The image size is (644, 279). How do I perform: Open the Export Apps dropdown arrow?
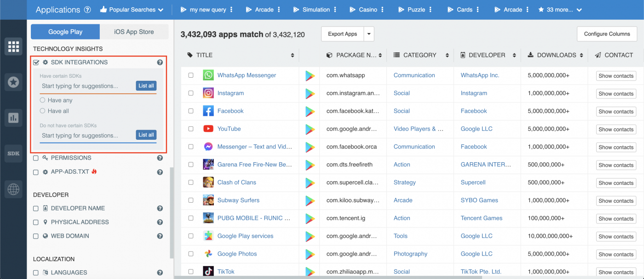point(369,34)
